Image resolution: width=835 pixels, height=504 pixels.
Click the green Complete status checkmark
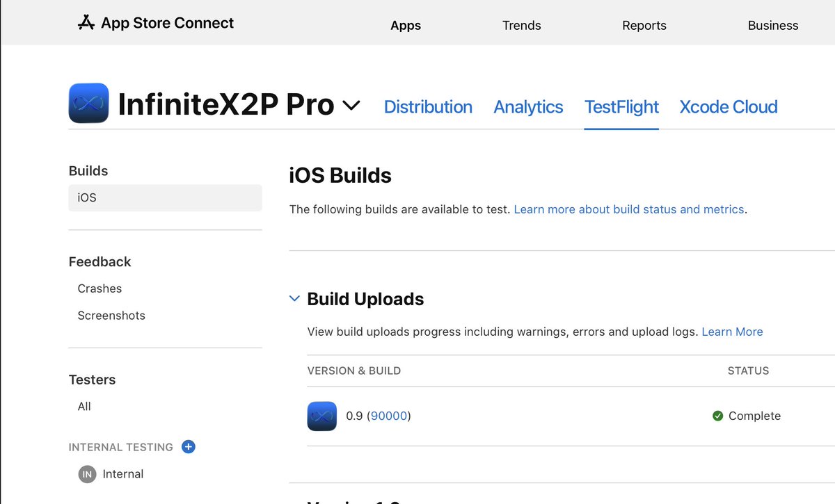[717, 416]
